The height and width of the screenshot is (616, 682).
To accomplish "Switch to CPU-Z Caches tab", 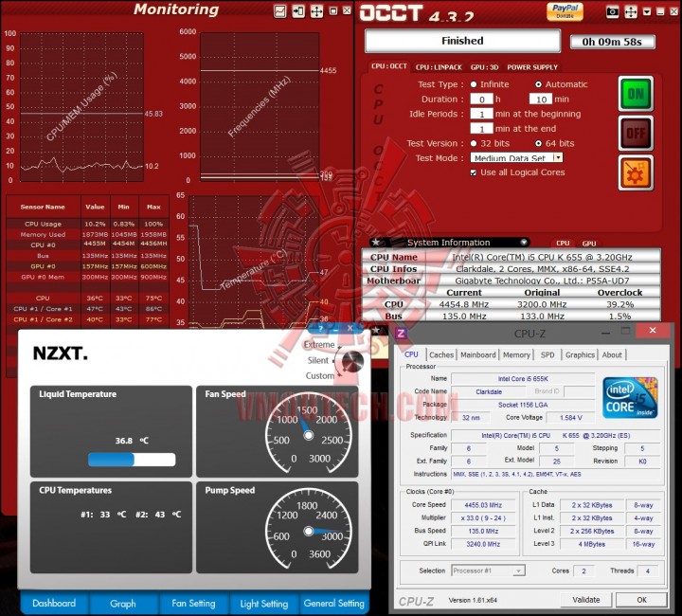I will pyautogui.click(x=441, y=355).
